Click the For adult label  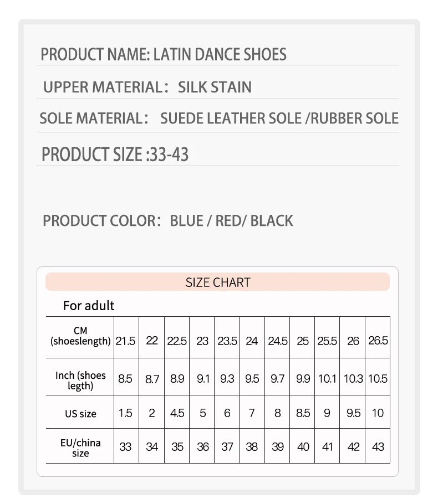pyautogui.click(x=89, y=305)
